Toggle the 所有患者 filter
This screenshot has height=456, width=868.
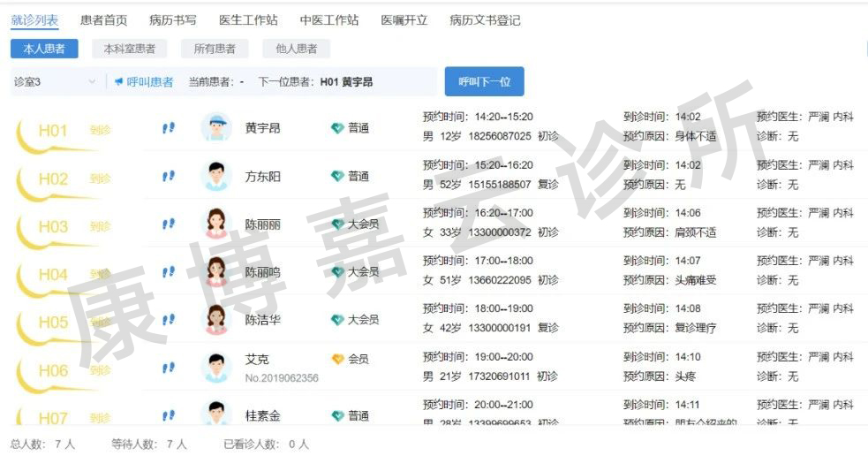tap(215, 49)
